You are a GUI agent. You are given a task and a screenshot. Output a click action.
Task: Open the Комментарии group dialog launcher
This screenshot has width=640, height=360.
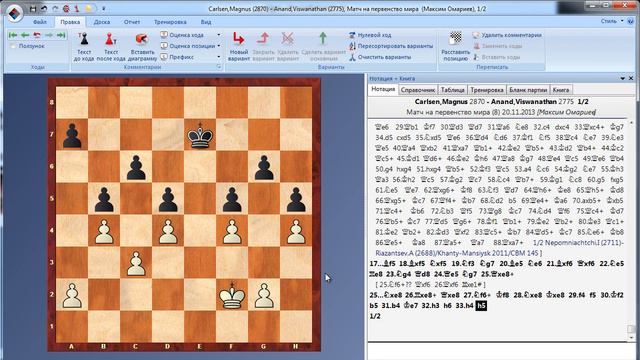tap(218, 67)
